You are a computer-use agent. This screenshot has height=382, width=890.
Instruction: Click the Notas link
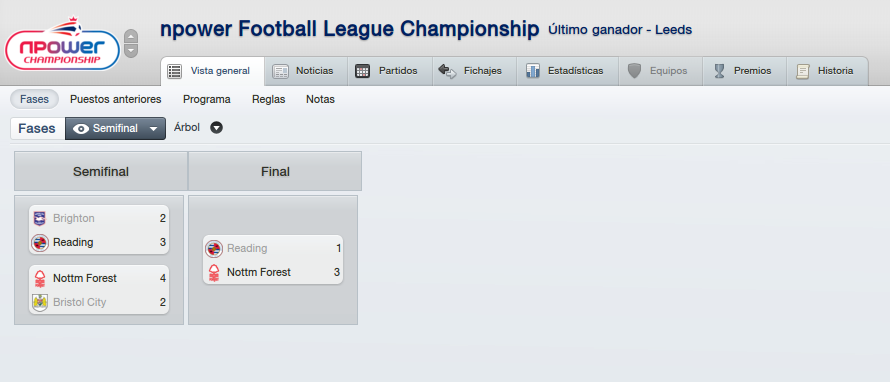coord(320,99)
